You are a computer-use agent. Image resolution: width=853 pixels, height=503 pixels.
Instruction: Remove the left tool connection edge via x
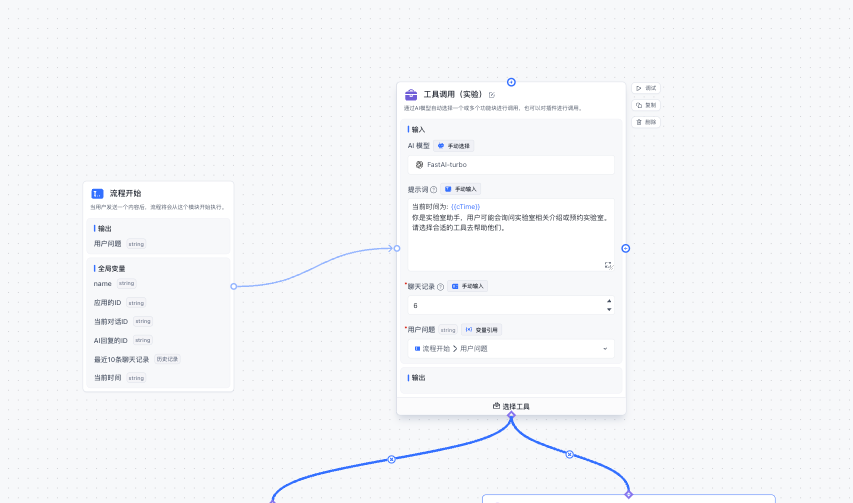point(391,459)
